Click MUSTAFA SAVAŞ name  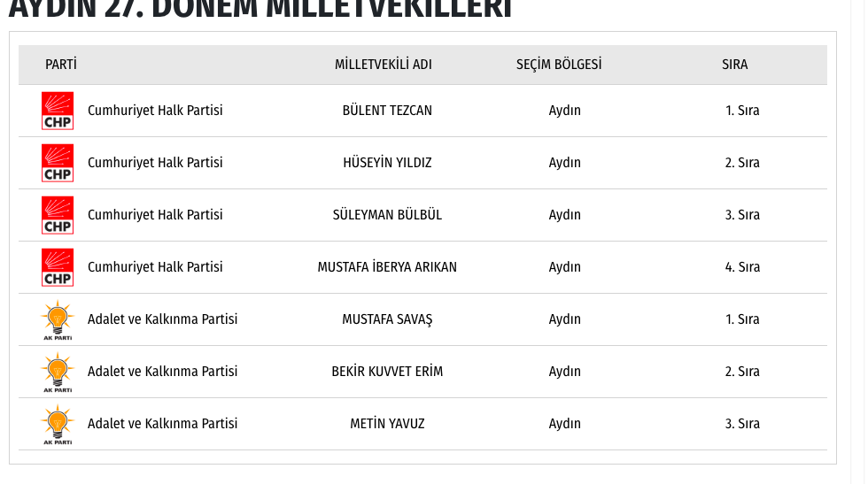(x=387, y=319)
